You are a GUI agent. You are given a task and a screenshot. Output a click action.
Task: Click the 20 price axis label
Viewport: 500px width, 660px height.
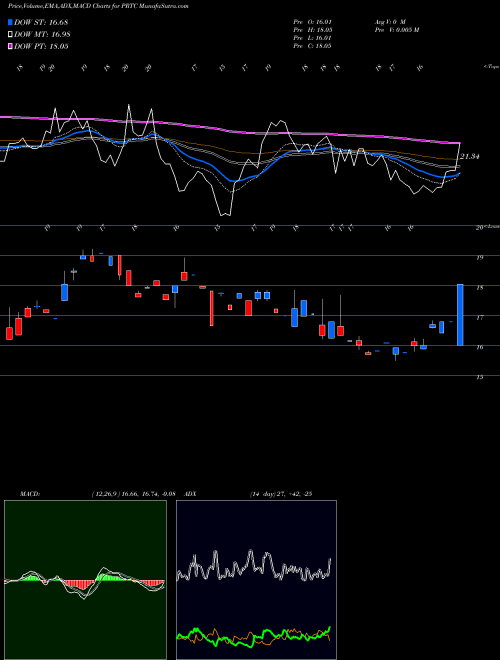(479, 228)
